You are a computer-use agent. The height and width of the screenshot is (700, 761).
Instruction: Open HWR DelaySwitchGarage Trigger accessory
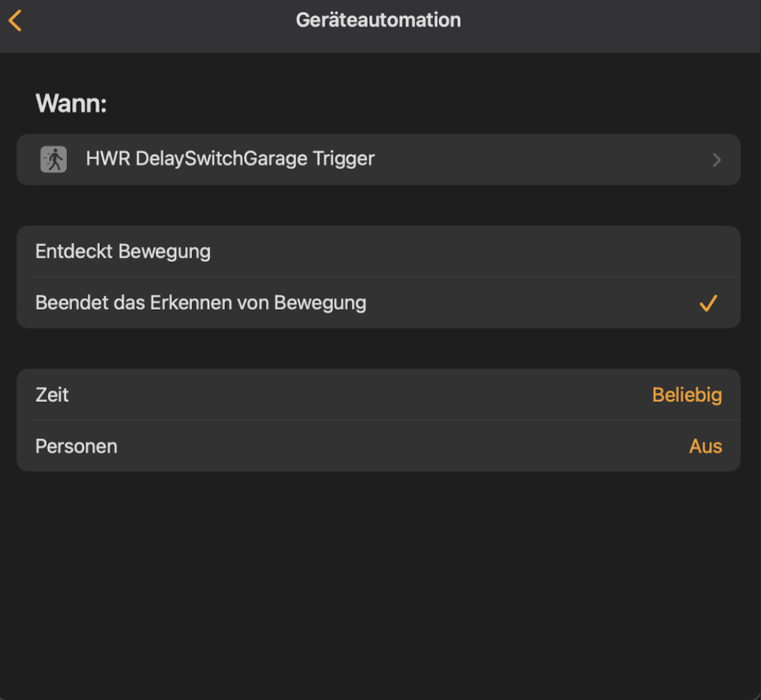tap(230, 159)
